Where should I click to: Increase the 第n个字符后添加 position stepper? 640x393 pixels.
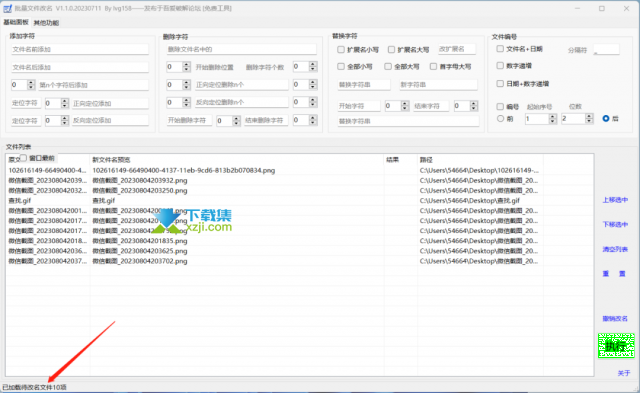[x=31, y=82]
